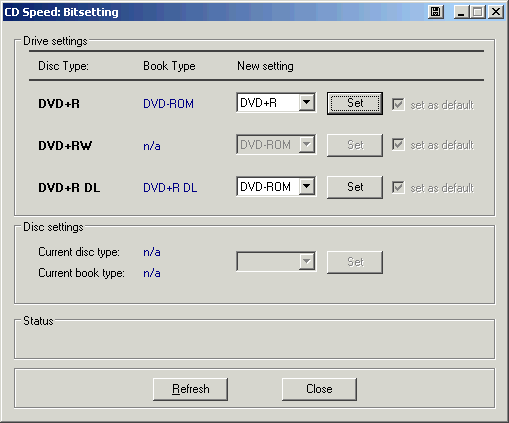
Task: Open DVD+RW new setting dropdown arrow
Action: tap(306, 145)
